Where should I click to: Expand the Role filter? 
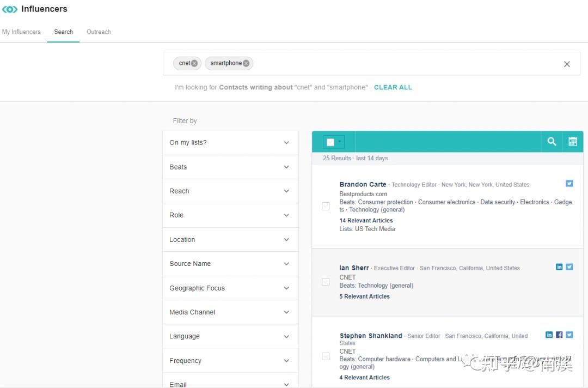click(x=230, y=215)
